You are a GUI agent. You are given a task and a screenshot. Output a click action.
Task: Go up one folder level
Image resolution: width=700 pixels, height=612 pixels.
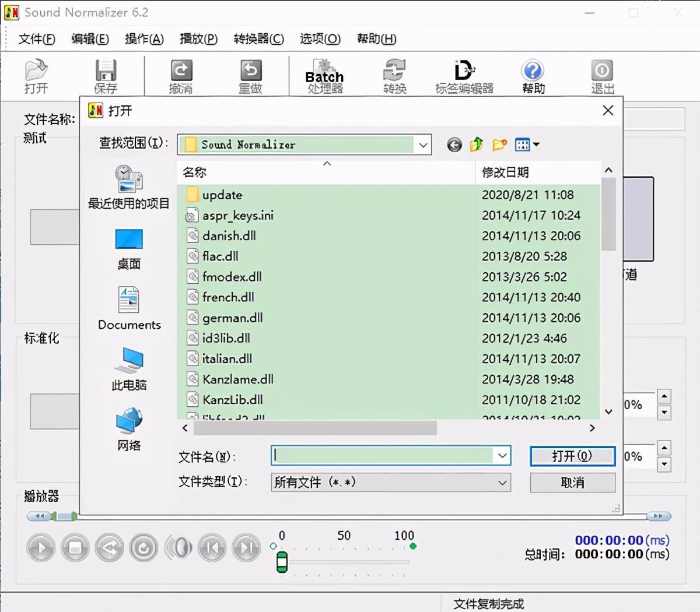click(x=477, y=145)
